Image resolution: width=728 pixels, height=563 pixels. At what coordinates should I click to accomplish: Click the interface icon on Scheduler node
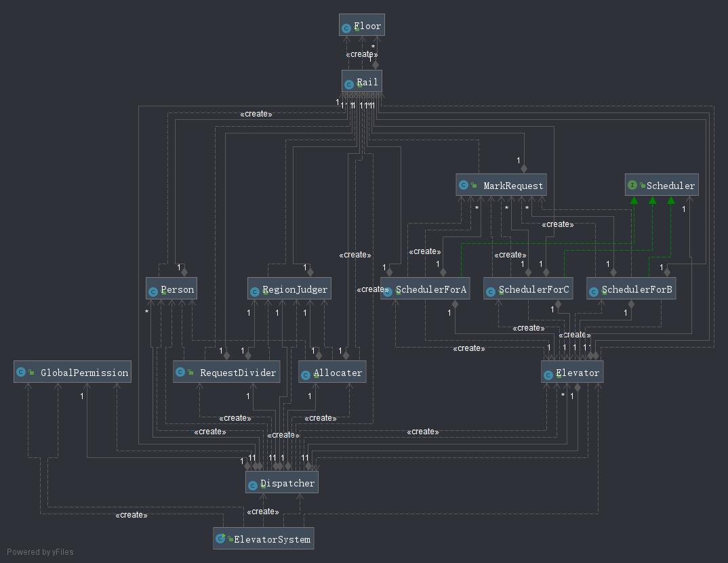click(x=632, y=185)
